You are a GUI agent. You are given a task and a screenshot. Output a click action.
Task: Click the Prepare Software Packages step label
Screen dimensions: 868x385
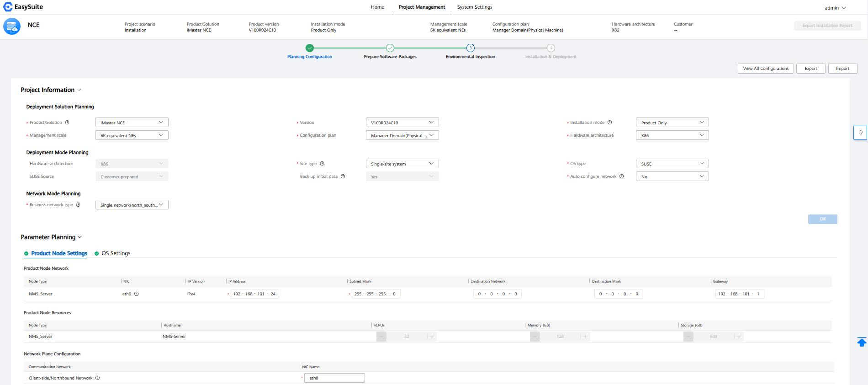390,57
